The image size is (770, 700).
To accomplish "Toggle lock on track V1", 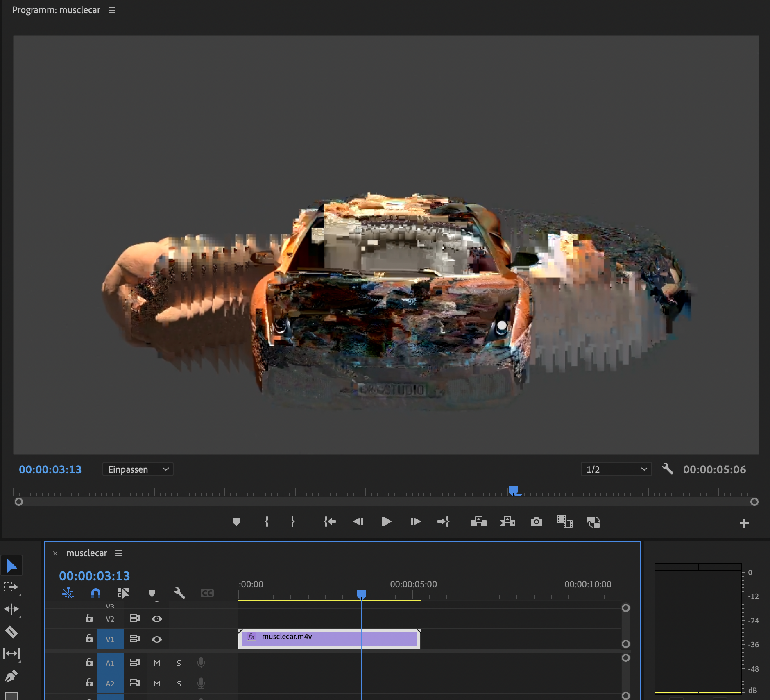I will pyautogui.click(x=89, y=639).
